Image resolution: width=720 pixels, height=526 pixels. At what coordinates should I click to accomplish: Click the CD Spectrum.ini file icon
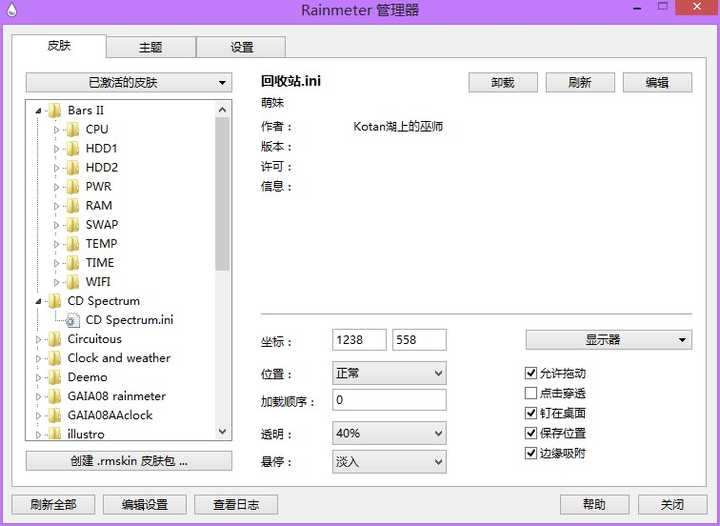coord(73,320)
